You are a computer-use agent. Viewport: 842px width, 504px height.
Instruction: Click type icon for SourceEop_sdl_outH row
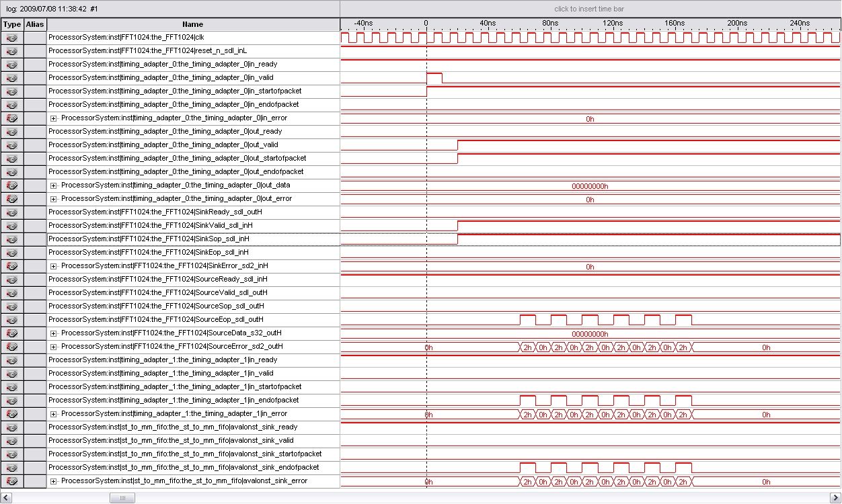click(11, 320)
